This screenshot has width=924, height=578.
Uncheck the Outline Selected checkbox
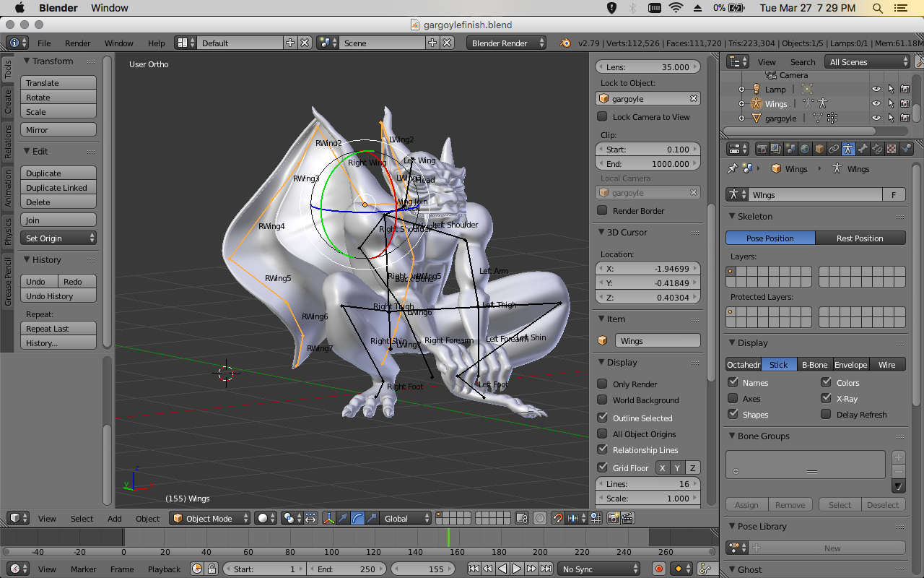[602, 418]
